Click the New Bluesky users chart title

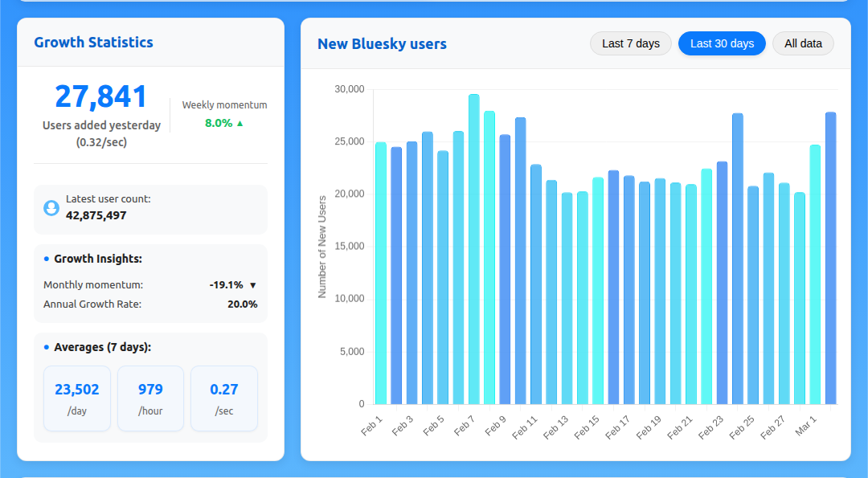click(382, 44)
